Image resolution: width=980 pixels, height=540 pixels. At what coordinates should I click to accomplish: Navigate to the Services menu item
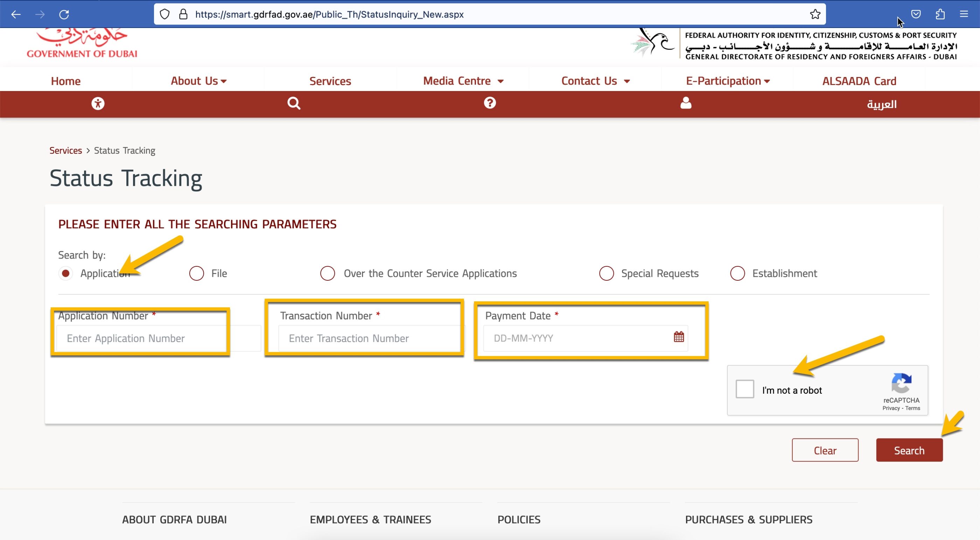point(330,80)
